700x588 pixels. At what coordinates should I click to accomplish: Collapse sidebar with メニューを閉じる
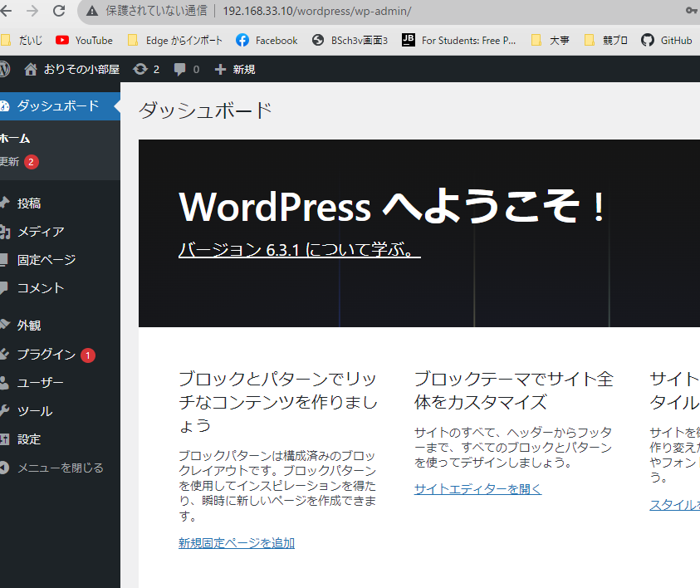coord(60,468)
